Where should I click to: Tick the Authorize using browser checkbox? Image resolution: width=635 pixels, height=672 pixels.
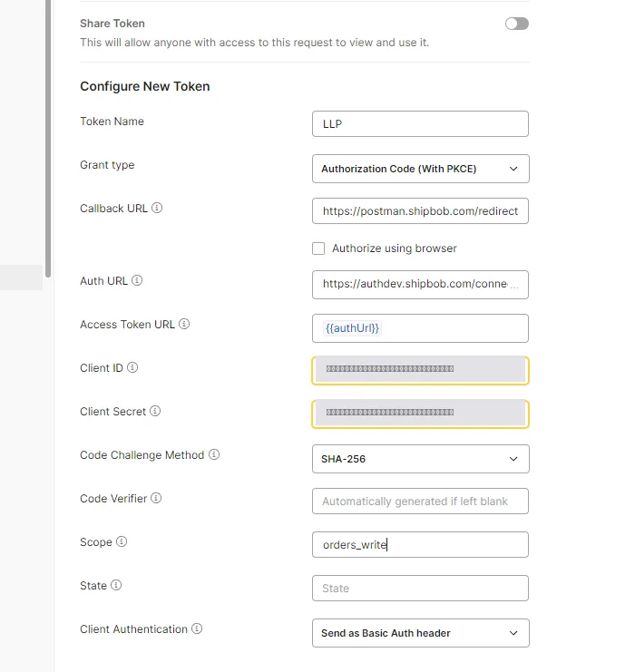tap(318, 248)
